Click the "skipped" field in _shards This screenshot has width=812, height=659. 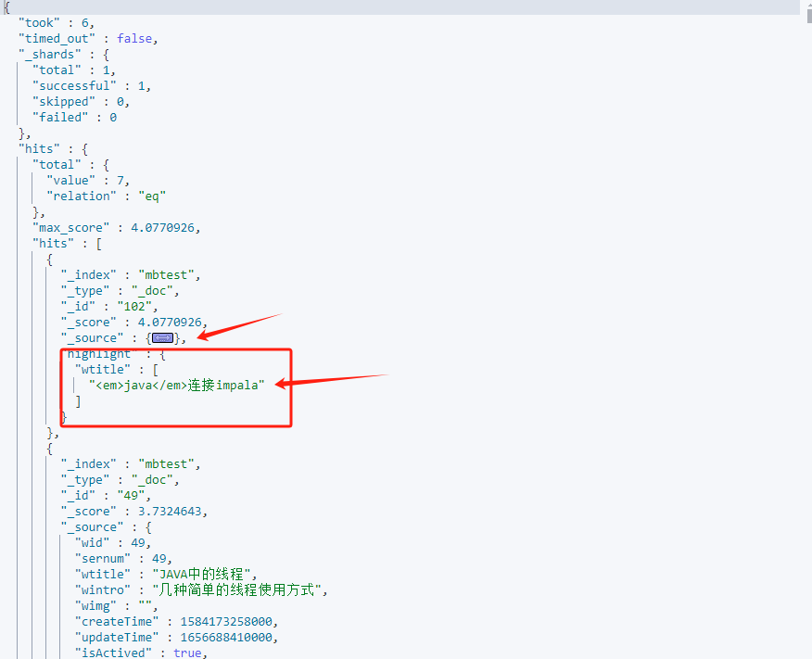click(x=64, y=101)
